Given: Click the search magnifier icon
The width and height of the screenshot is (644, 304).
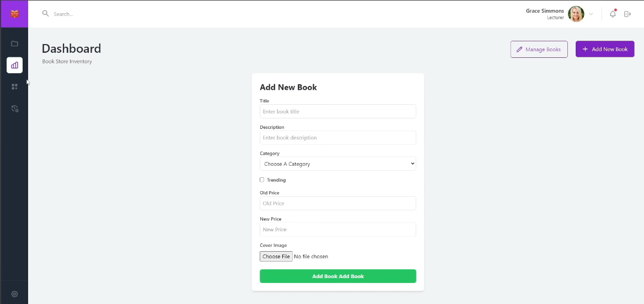Looking at the screenshot, I should click(46, 13).
